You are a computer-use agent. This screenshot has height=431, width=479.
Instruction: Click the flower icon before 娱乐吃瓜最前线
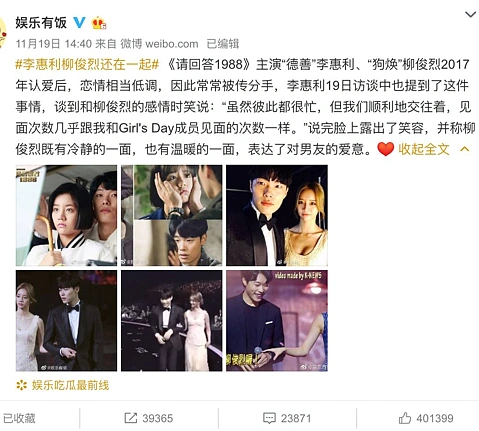[x=22, y=385]
